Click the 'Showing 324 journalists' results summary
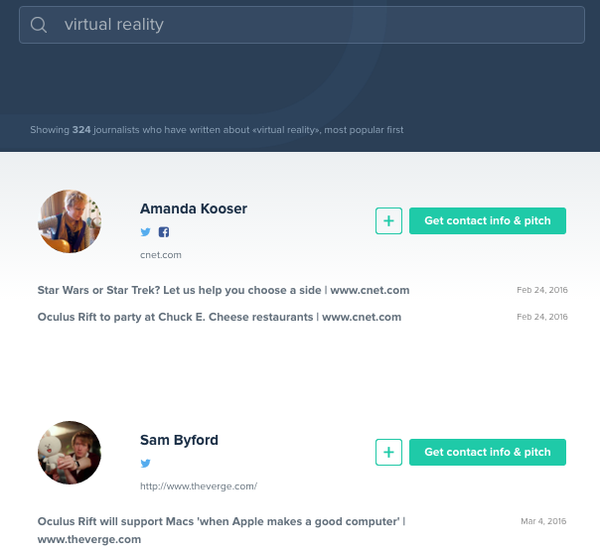Screen dimensions: 600x553 point(217,130)
